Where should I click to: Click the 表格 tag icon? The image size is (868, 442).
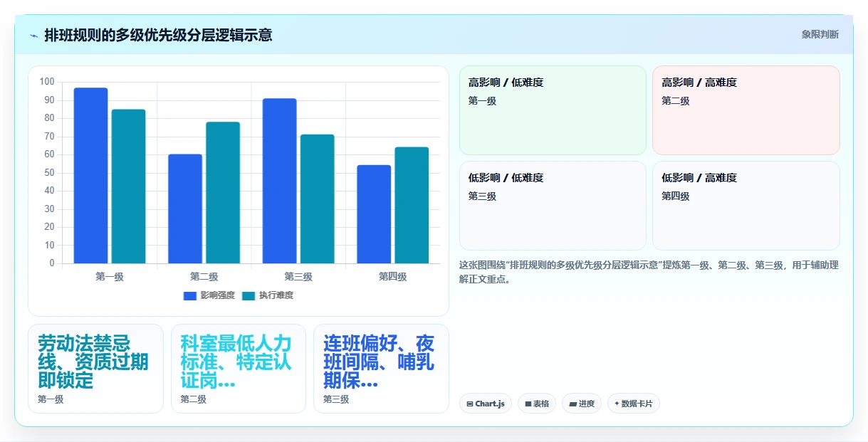click(x=528, y=404)
